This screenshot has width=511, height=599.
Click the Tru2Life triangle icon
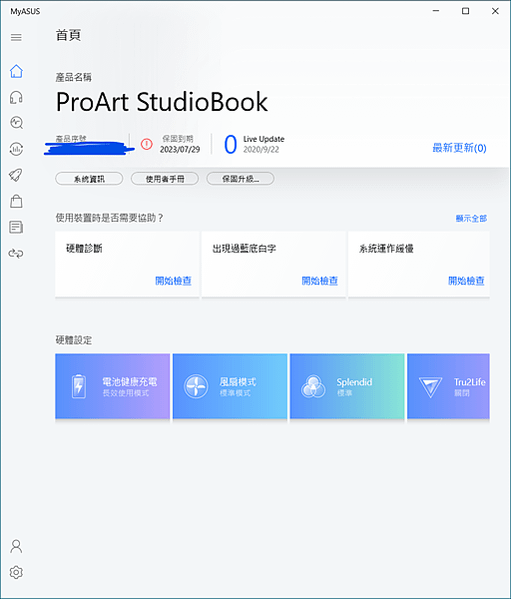(x=430, y=387)
